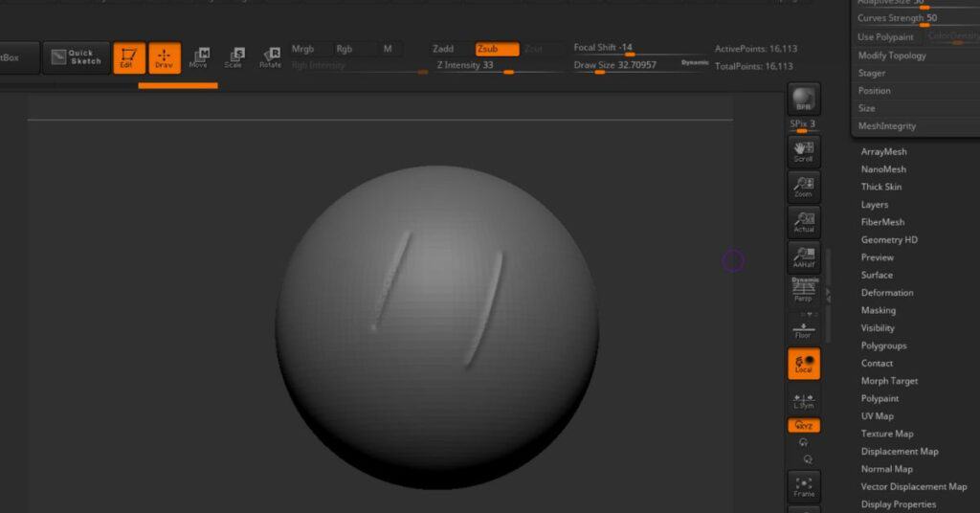Open the Texture Map subpalette
Image resolution: width=980 pixels, height=513 pixels.
887,434
